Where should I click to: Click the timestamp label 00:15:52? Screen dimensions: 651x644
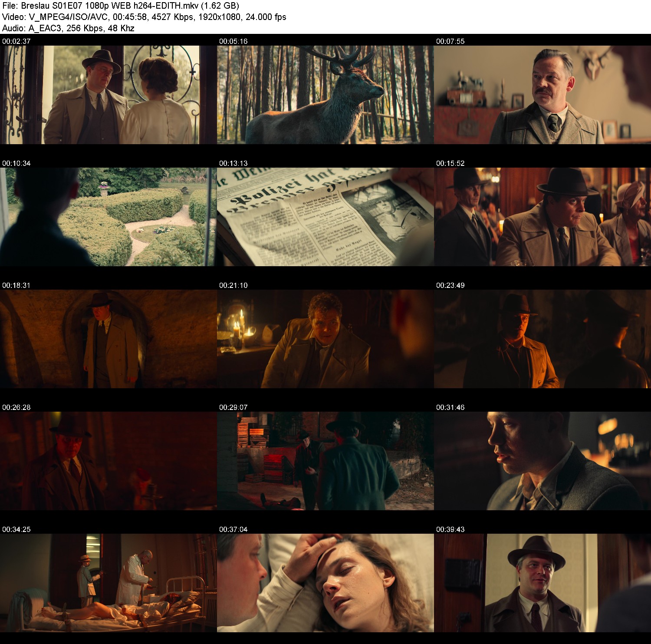click(450, 163)
